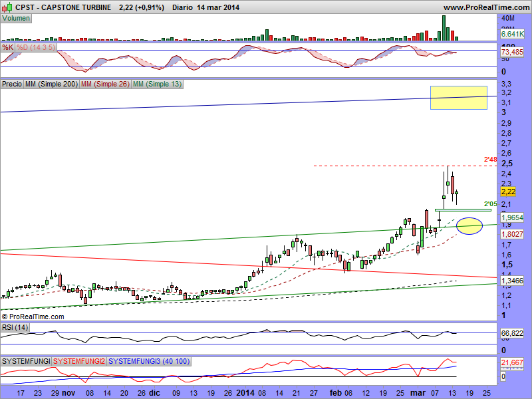Open the Volumen indicator label
The height and width of the screenshot is (399, 532).
16,19
